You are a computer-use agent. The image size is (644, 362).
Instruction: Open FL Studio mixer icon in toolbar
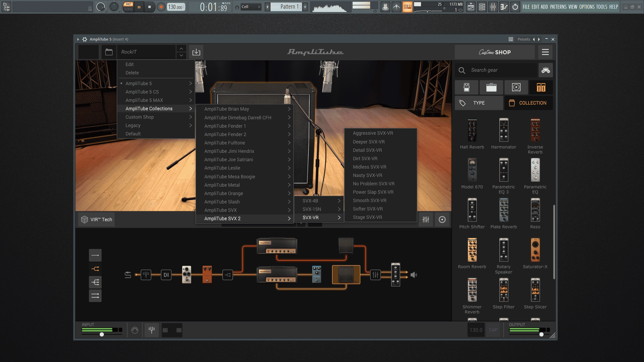[x=493, y=7]
